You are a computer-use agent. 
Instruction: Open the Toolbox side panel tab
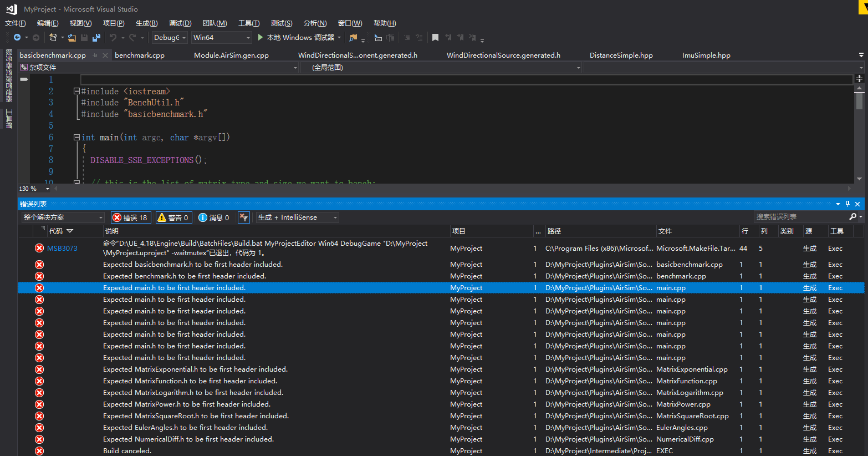coord(9,119)
